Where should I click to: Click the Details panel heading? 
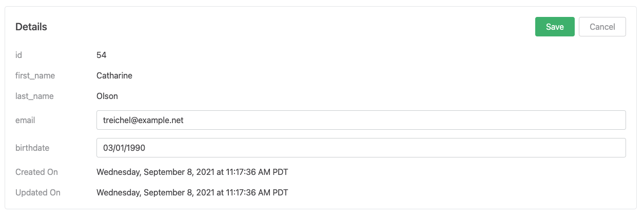click(x=31, y=27)
